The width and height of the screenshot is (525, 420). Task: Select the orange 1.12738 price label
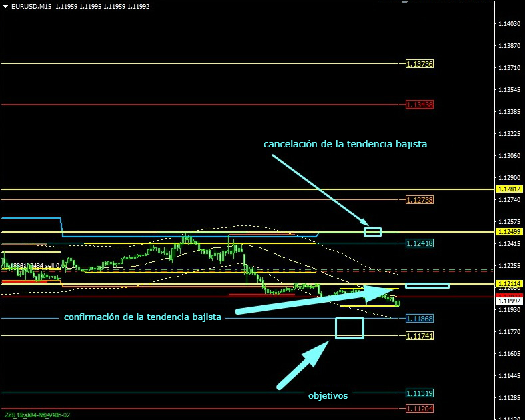pos(420,200)
